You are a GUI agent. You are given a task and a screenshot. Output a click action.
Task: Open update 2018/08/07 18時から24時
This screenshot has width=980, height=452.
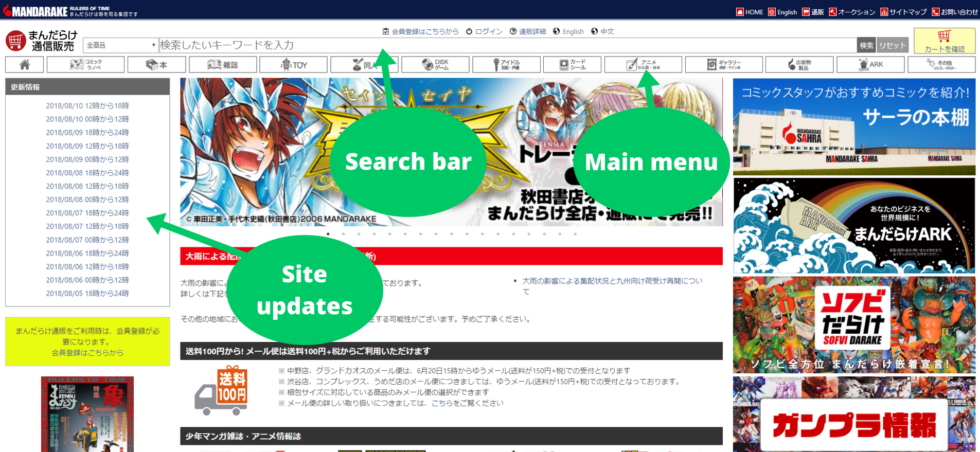87,213
